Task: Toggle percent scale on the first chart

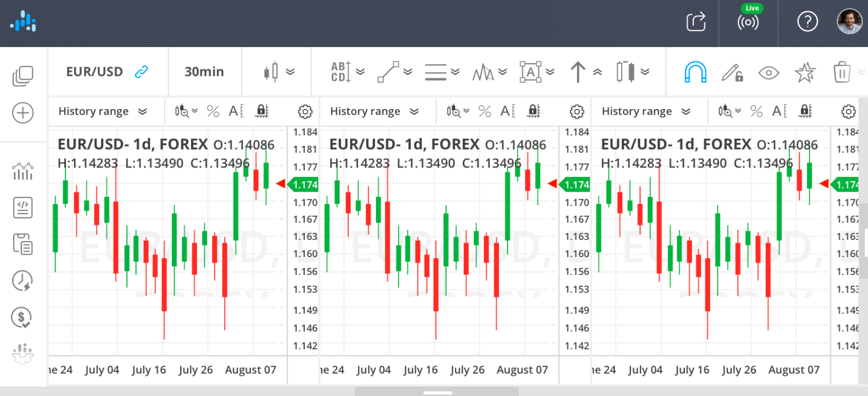Action: (213, 111)
